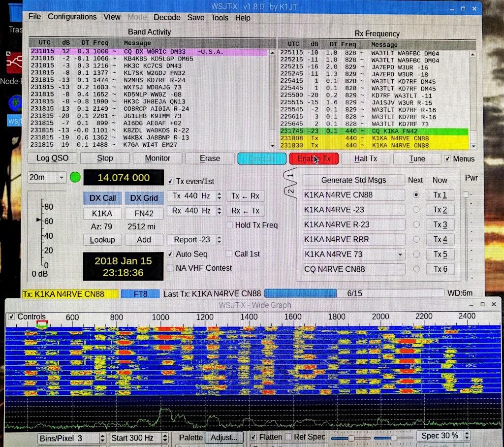504x447 pixels.
Task: Click the green receive status indicator
Action: point(75,177)
